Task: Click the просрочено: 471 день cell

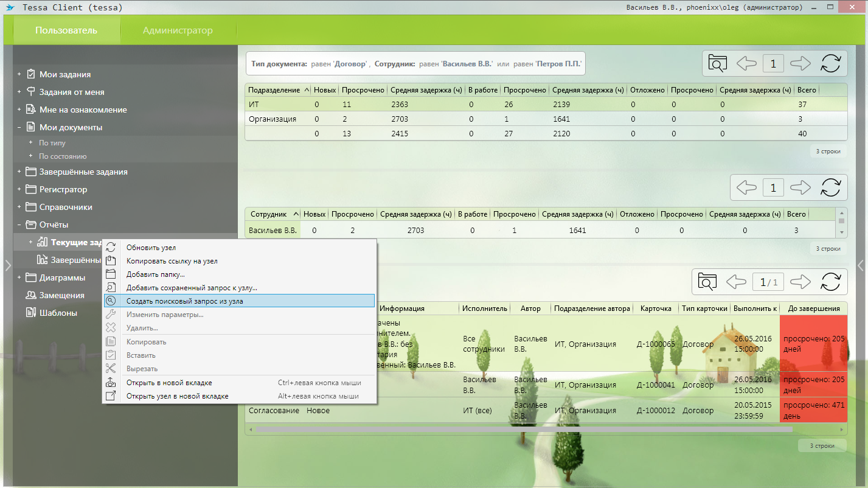Action: click(813, 410)
